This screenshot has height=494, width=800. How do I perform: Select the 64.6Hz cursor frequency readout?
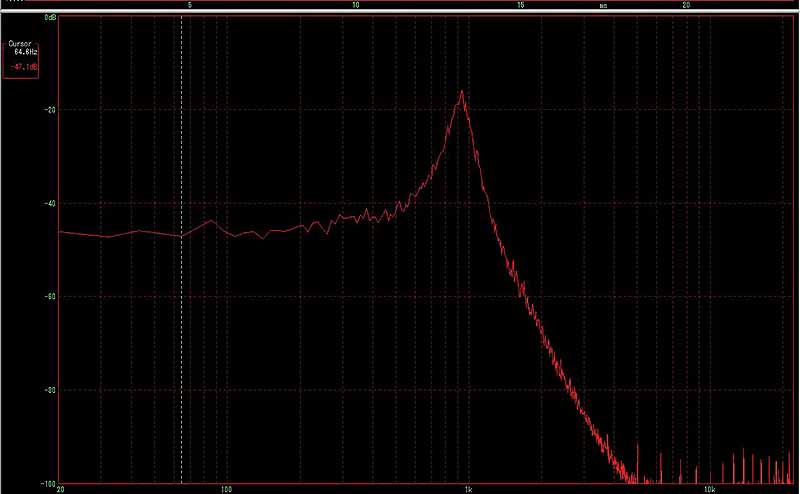point(24,53)
